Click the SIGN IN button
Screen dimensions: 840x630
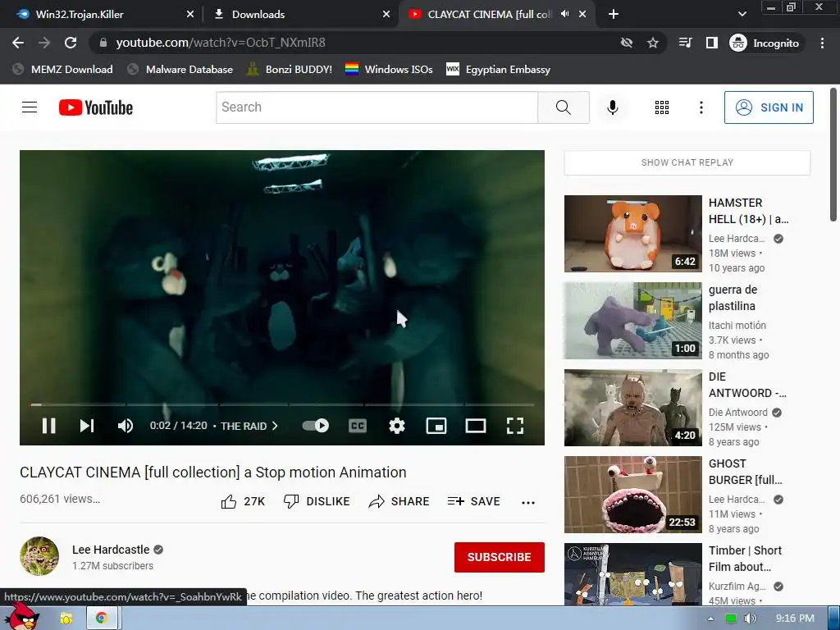click(x=769, y=107)
